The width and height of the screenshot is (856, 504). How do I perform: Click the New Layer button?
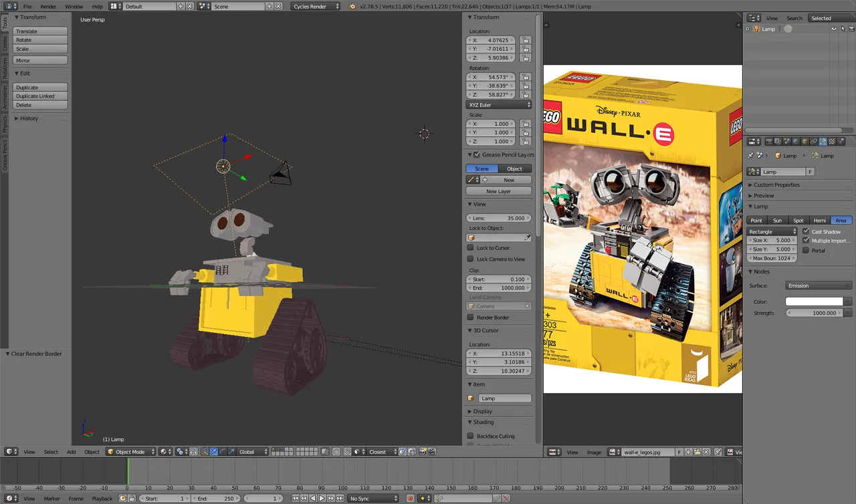tap(499, 191)
